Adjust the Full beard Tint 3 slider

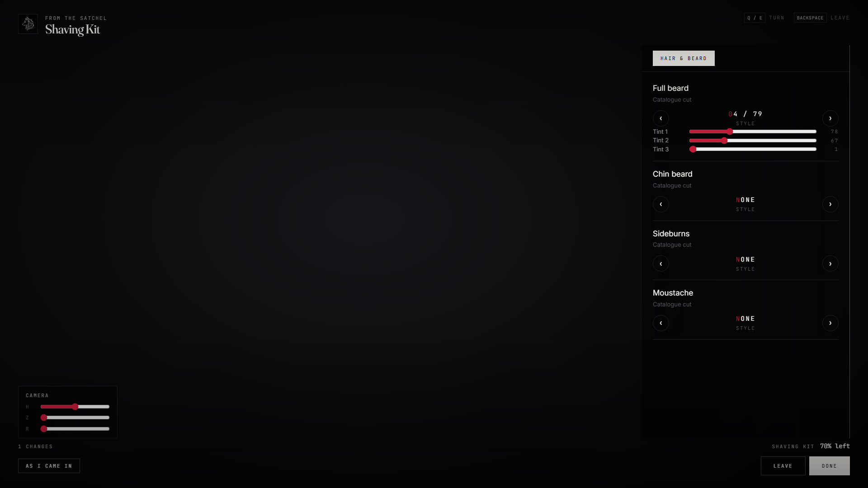click(753, 149)
